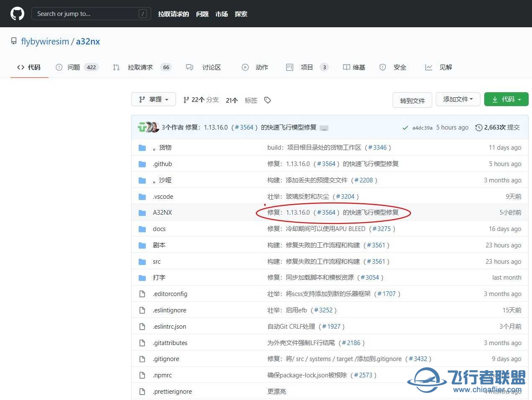Open the A32NX folder icon
The height and width of the screenshot is (400, 532).
(142, 213)
